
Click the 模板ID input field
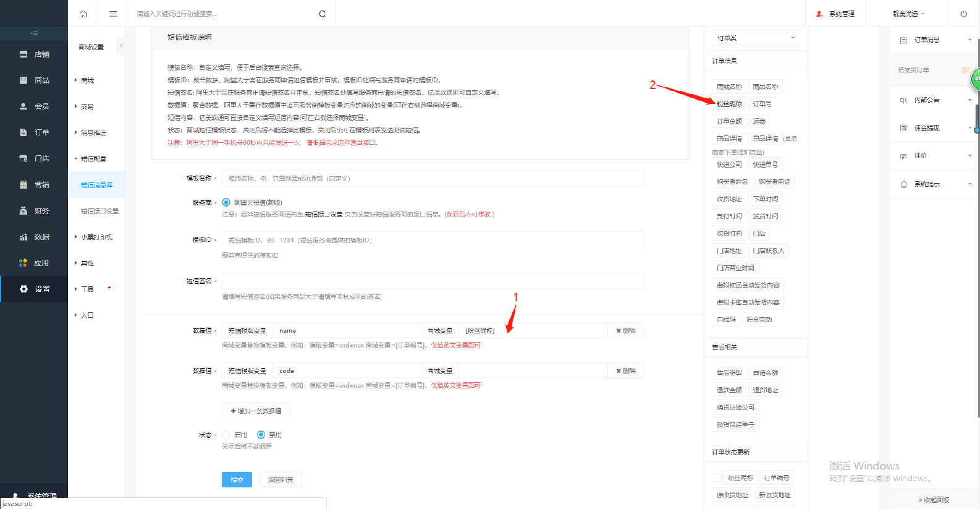(433, 240)
